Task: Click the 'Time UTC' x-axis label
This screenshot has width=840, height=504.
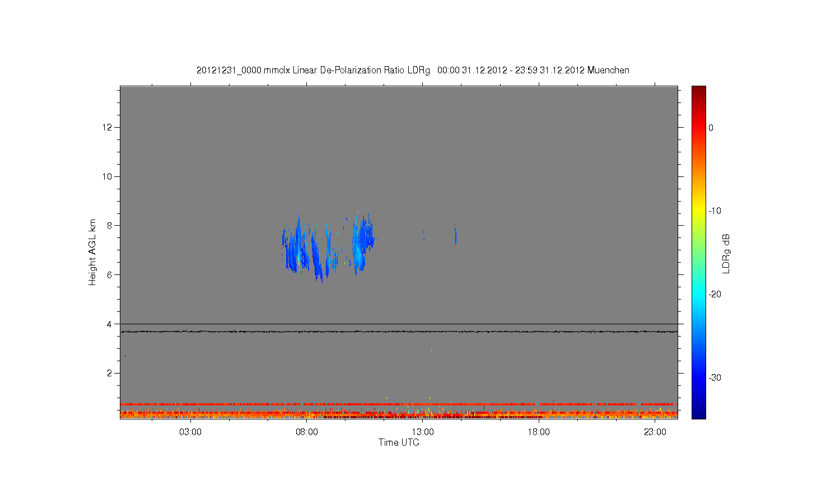Action: click(x=399, y=442)
